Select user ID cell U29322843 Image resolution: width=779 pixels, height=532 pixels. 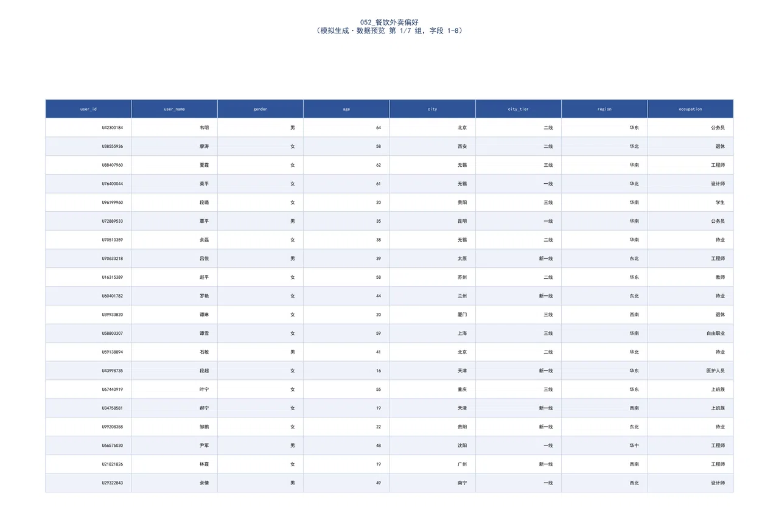click(x=88, y=483)
